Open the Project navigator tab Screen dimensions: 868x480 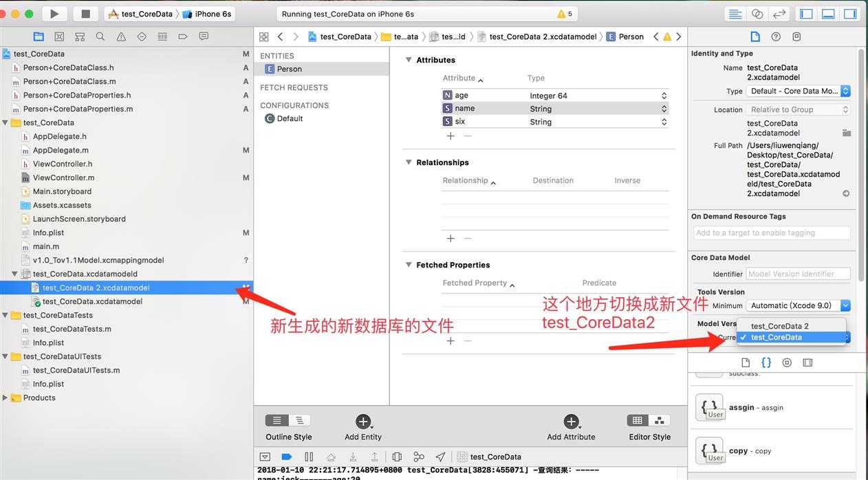click(39, 36)
